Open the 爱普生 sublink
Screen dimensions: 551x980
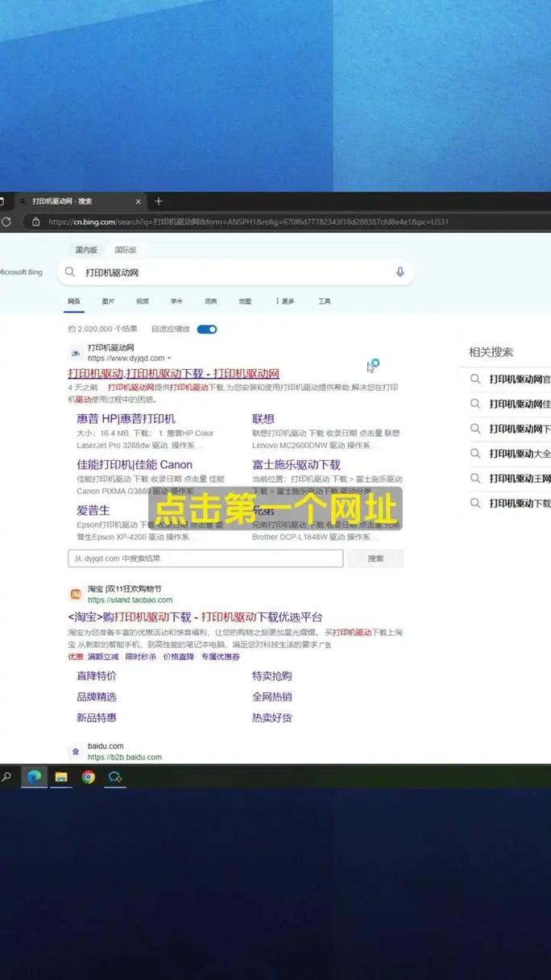click(93, 510)
